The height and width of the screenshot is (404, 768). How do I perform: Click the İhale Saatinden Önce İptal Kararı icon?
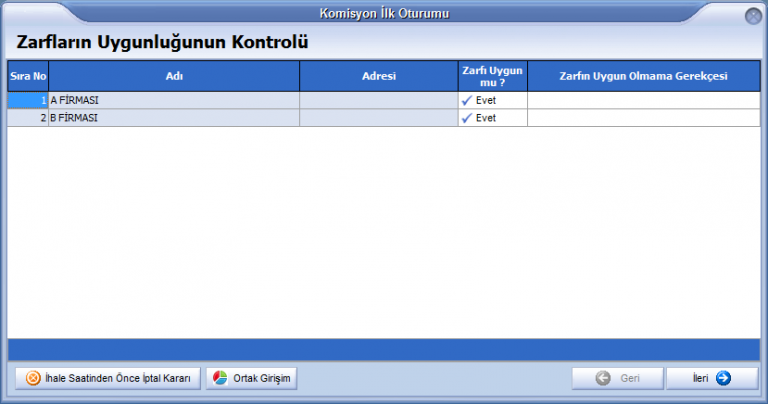[33, 378]
